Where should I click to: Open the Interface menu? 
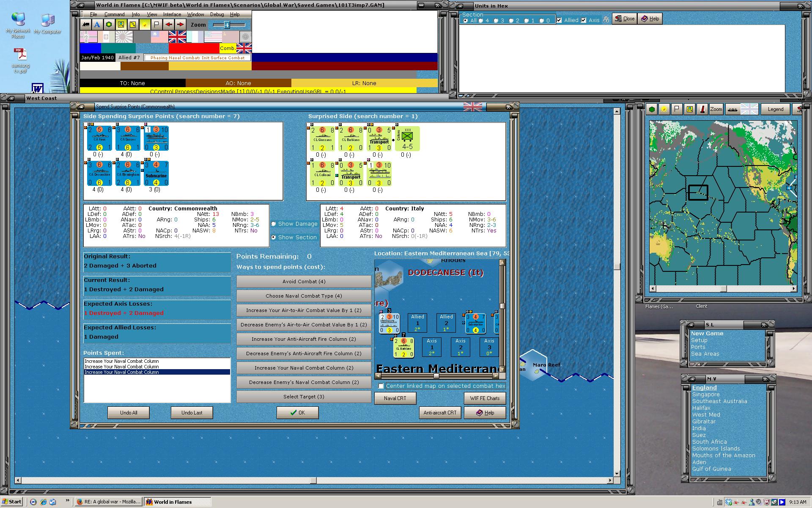click(172, 14)
